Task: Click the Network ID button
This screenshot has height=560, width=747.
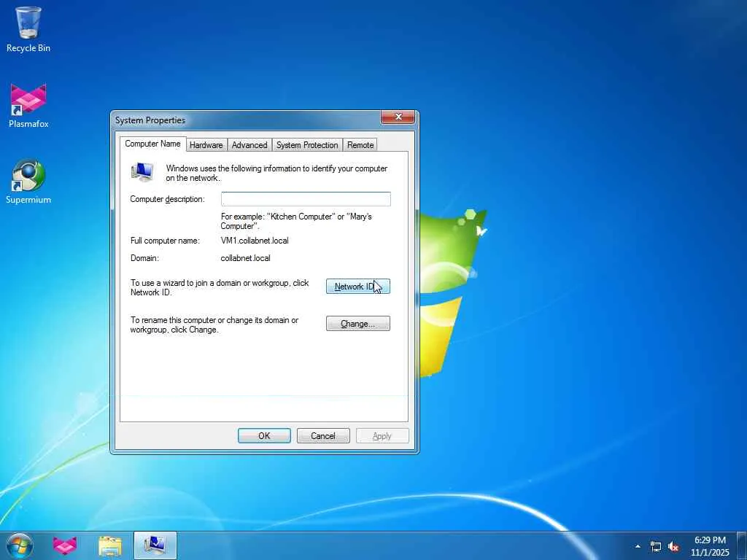Action: pyautogui.click(x=357, y=286)
